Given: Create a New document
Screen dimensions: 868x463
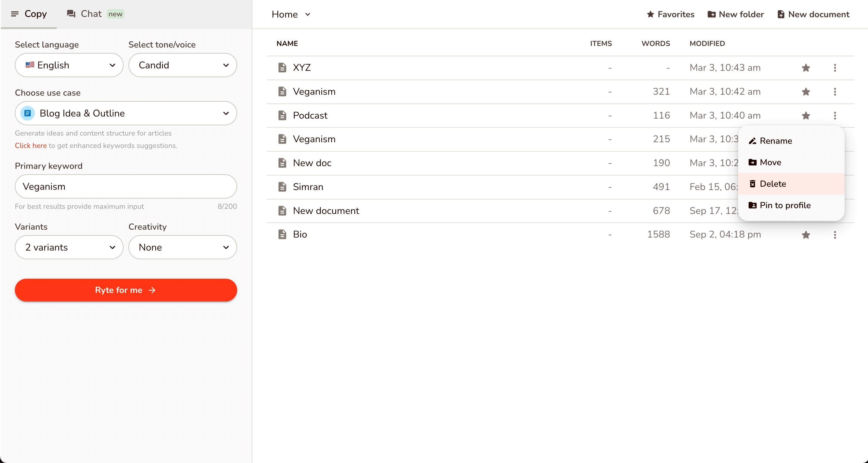Looking at the screenshot, I should pyautogui.click(x=813, y=14).
